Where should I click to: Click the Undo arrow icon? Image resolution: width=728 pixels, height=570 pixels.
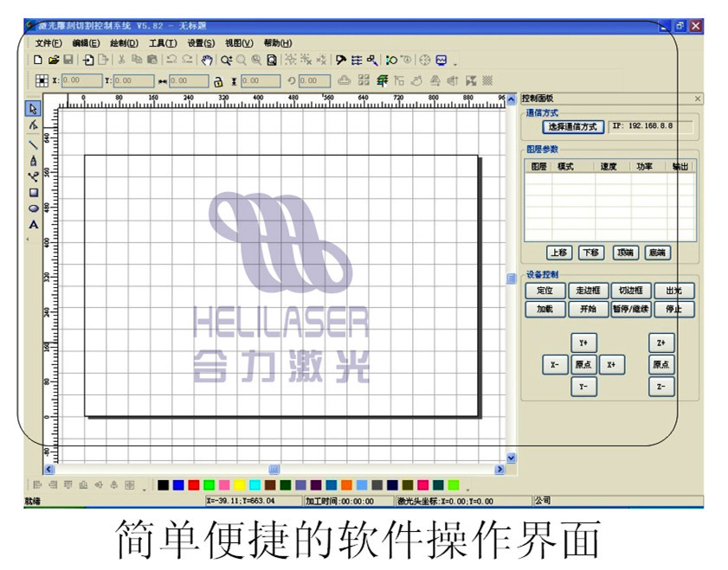point(171,60)
